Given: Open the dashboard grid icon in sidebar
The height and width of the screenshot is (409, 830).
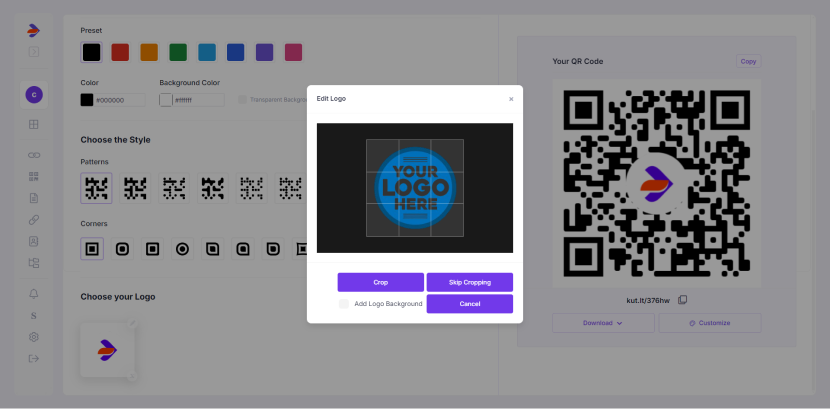Looking at the screenshot, I should 34,124.
